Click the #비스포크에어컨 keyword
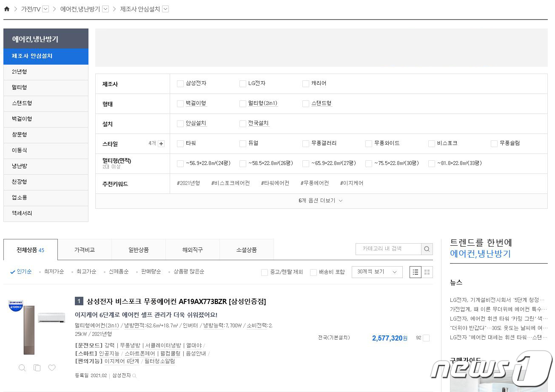Screen dimensions: 555x392 (231, 183)
